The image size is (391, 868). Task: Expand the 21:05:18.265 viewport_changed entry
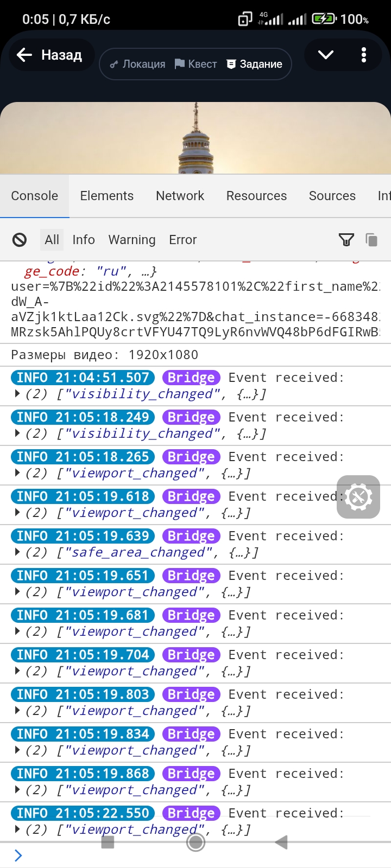pyautogui.click(x=18, y=473)
